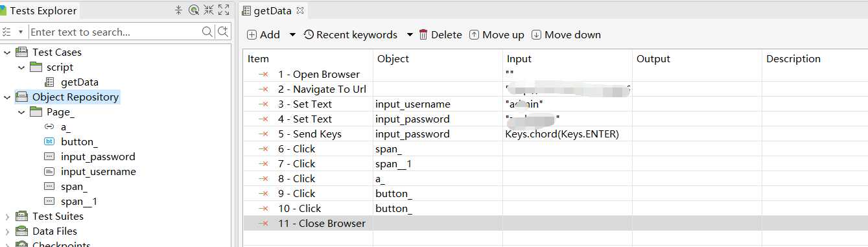This screenshot has width=868, height=247.
Task: Click the checklist filter icon beside search
Action: [x=7, y=32]
